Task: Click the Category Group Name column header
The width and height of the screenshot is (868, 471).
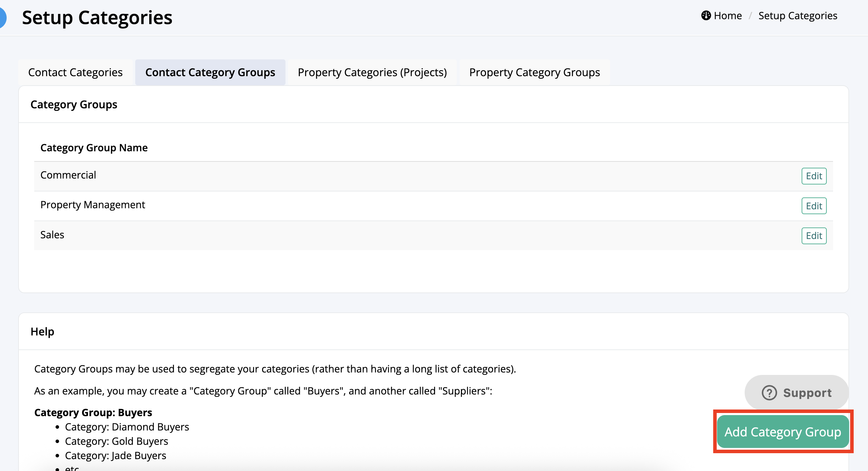Action: click(94, 148)
